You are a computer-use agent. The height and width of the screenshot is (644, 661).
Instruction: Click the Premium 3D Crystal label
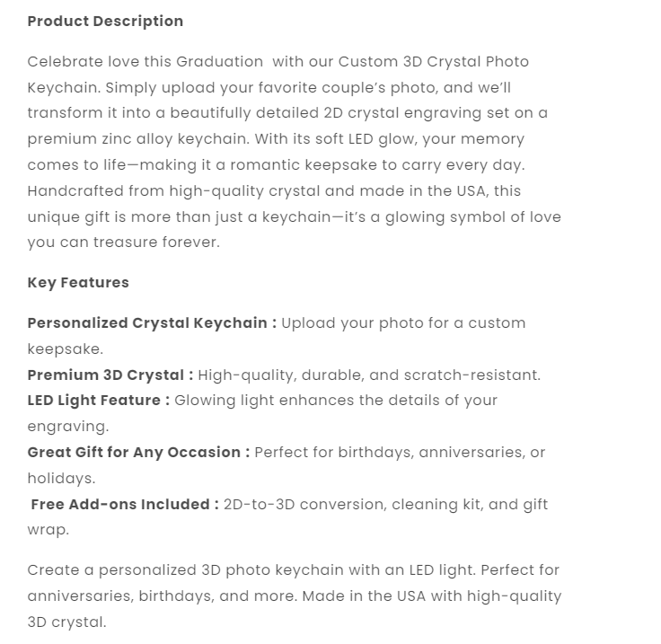110,375
